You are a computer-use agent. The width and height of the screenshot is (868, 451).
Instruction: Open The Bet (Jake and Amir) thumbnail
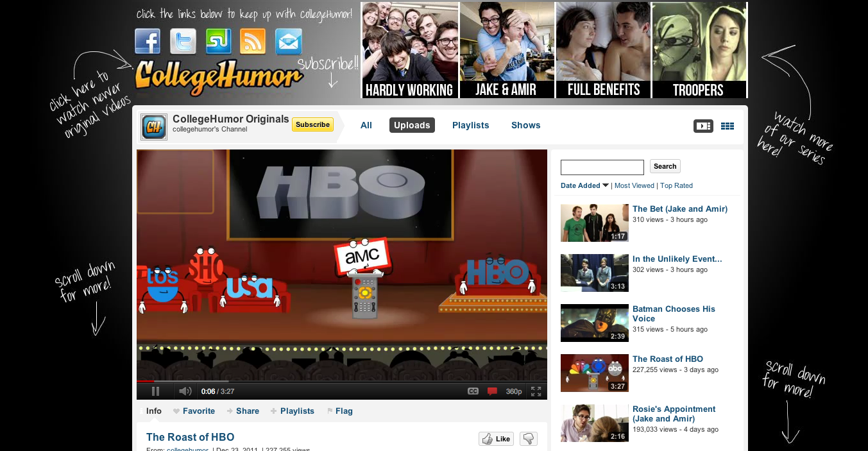click(595, 223)
